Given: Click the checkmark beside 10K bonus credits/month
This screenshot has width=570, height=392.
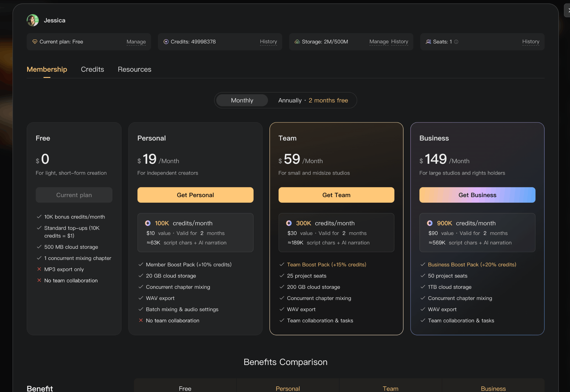Looking at the screenshot, I should (39, 217).
